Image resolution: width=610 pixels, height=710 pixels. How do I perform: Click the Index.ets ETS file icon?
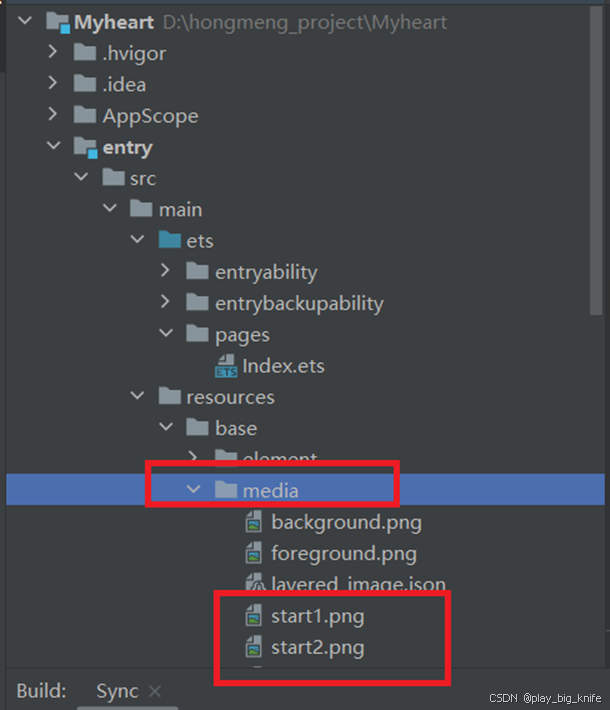point(226,366)
